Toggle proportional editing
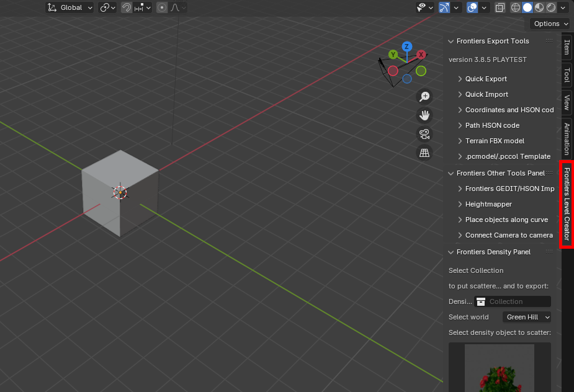The height and width of the screenshot is (392, 574). 162,7
